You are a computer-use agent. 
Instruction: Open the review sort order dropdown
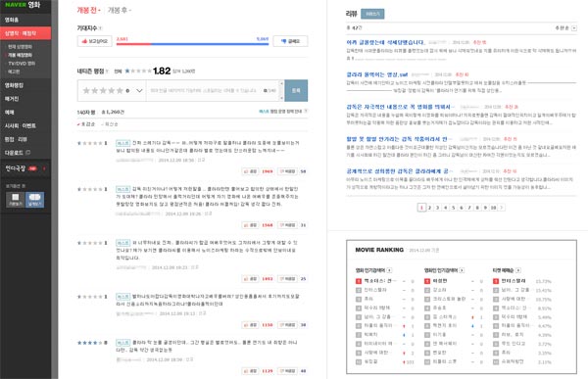[x=565, y=28]
